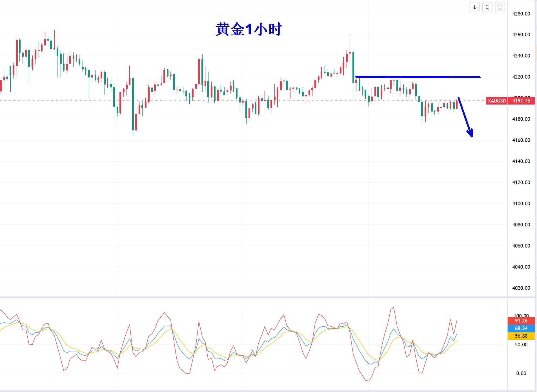Click the 黄金1小时 title text annotation
This screenshot has height=392, width=537.
point(248,29)
